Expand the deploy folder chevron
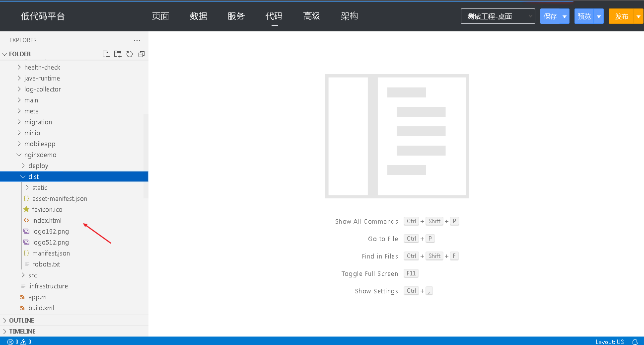 tap(23, 166)
